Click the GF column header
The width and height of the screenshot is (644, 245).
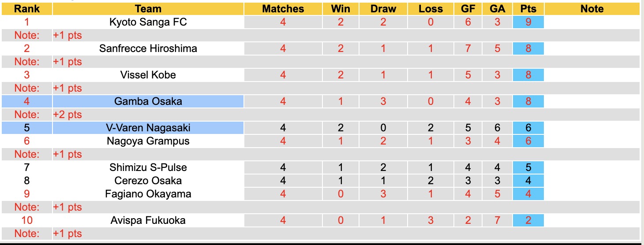click(x=468, y=9)
